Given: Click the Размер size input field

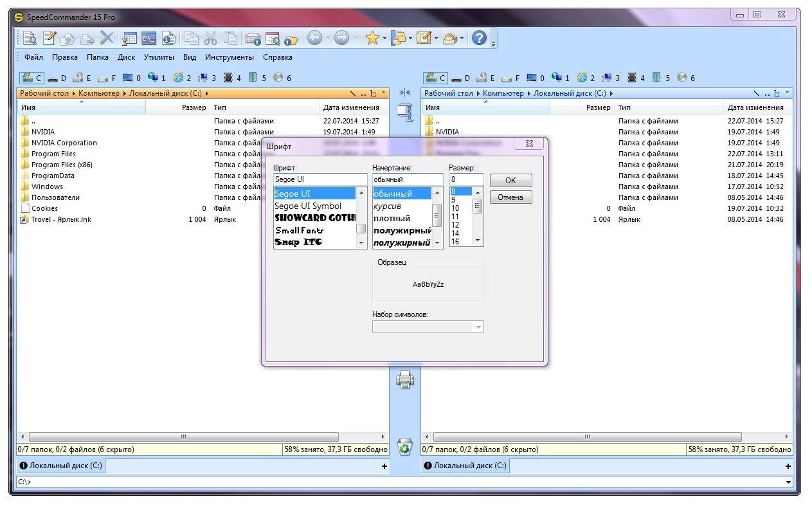Looking at the screenshot, I should (466, 179).
